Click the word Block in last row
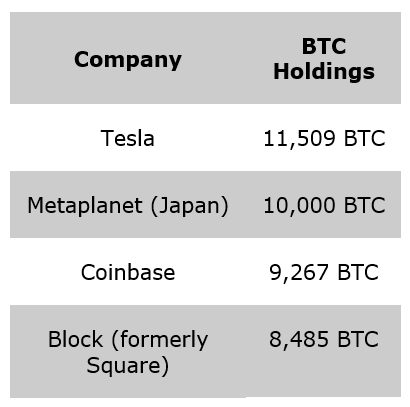410x407 pixels. pyautogui.click(x=75, y=339)
